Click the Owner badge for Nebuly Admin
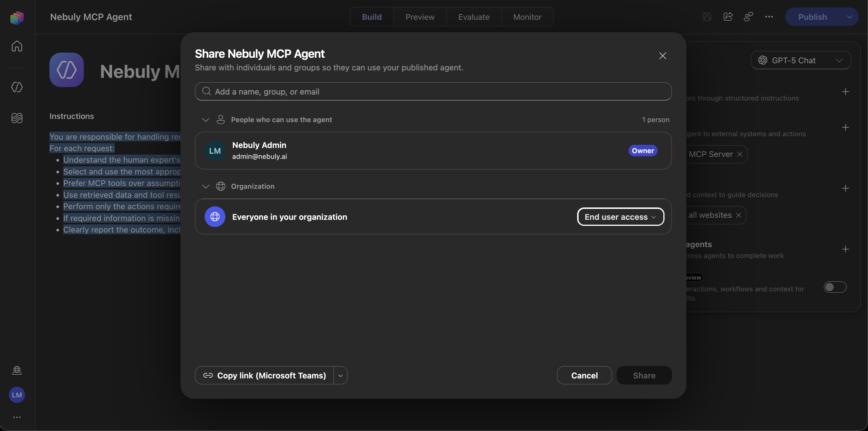Viewport: 868px width, 431px height. [643, 151]
